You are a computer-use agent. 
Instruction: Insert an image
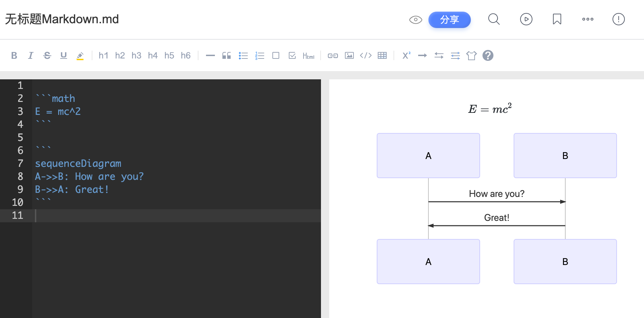pos(349,55)
